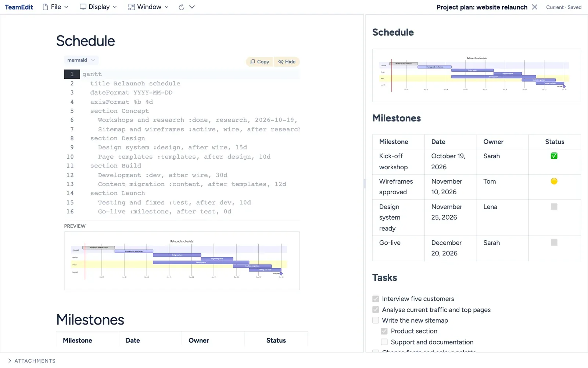Click the Window menu popout icon
This screenshot has width=588, height=368.
pos(132,7)
